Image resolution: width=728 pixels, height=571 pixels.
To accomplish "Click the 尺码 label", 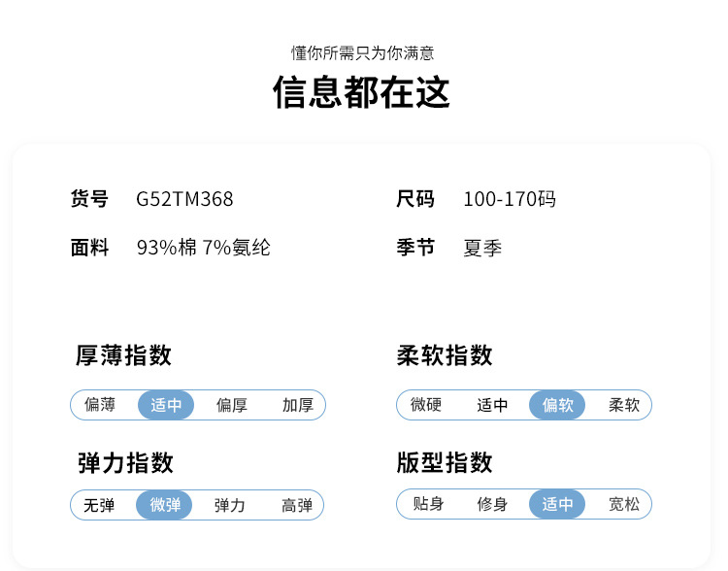I will point(415,199).
